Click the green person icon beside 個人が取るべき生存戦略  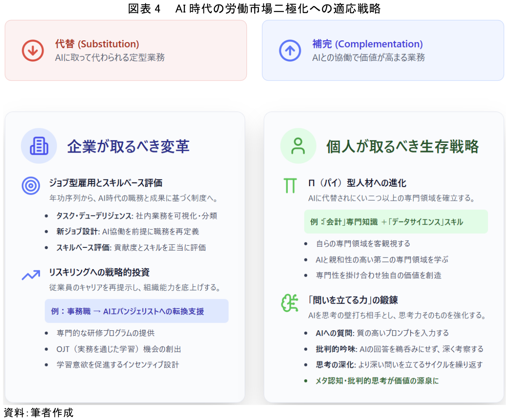pos(298,146)
